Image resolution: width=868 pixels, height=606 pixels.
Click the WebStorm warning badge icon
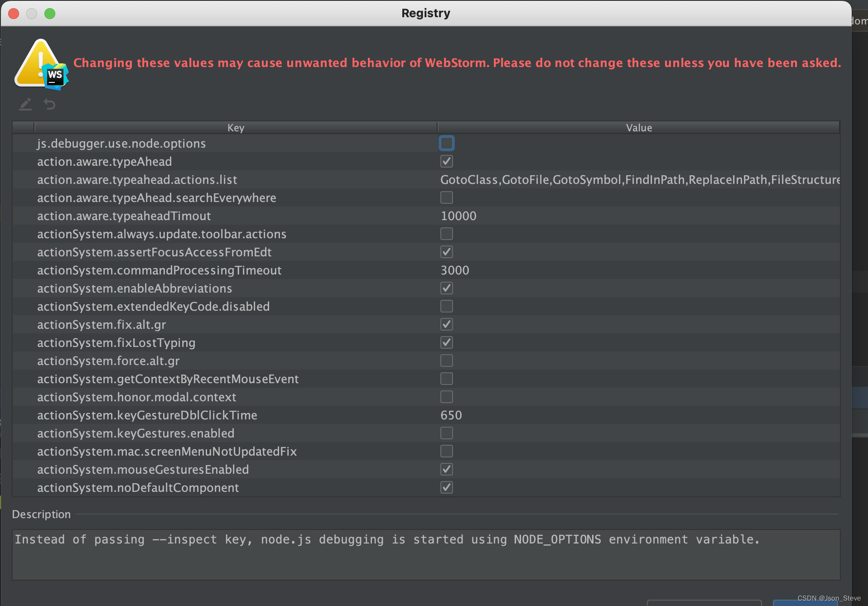point(41,63)
